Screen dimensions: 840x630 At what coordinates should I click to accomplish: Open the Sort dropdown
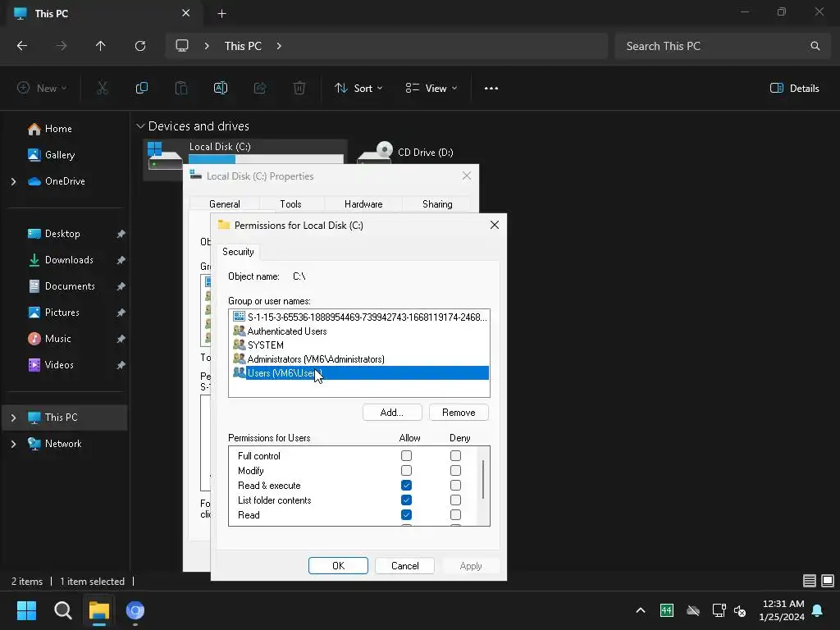click(x=358, y=89)
